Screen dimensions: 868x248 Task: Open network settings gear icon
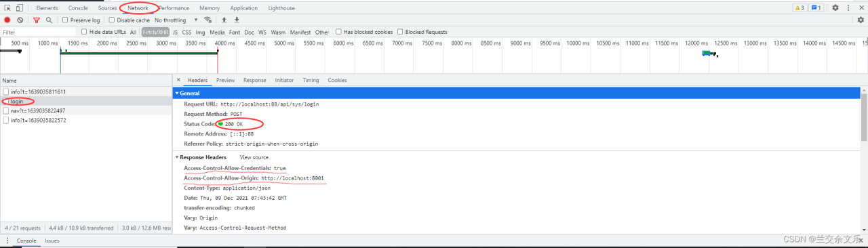(x=861, y=20)
